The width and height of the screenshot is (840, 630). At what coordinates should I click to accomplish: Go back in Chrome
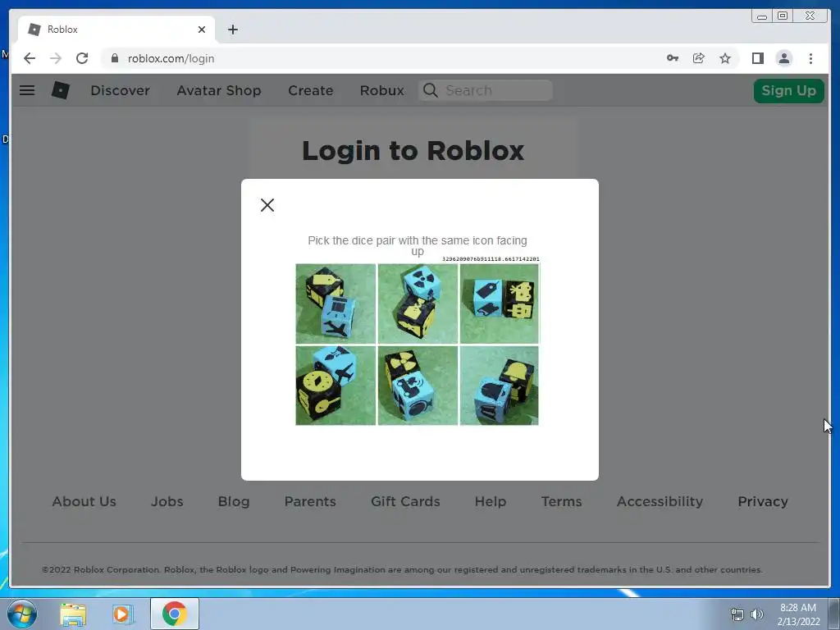[x=30, y=58]
